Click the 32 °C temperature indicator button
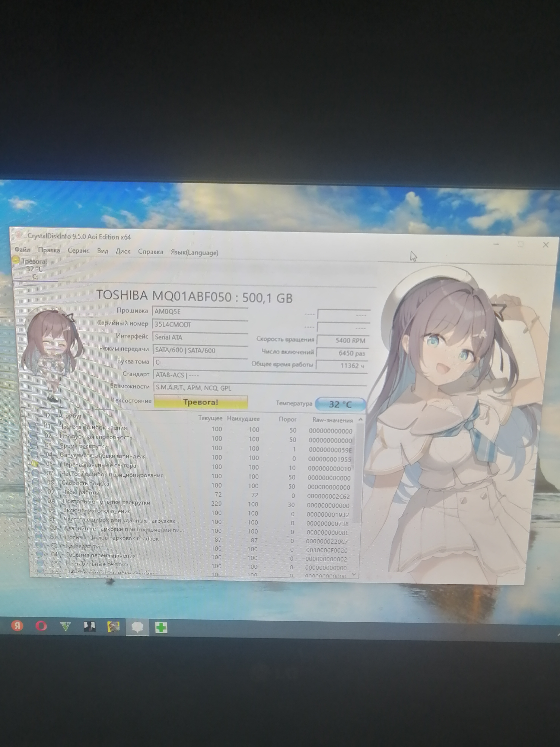 (340, 404)
